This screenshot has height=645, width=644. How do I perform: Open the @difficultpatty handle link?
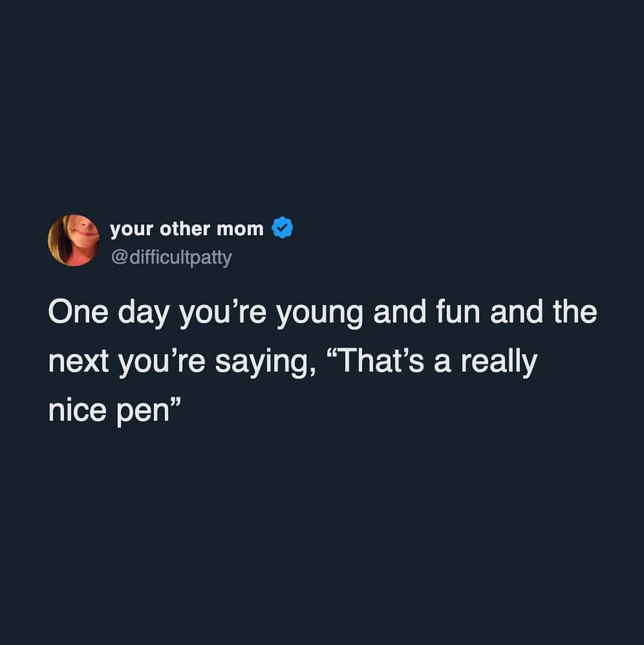(x=171, y=259)
